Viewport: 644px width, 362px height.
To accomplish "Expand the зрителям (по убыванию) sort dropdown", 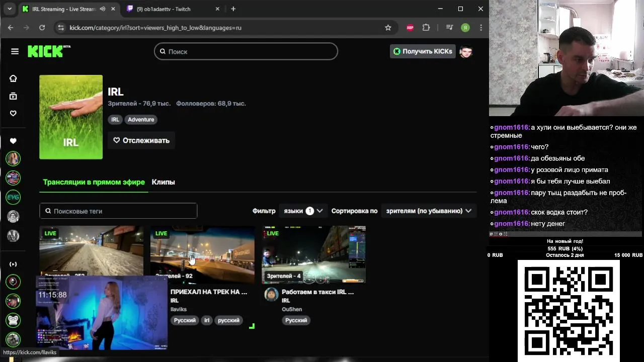I will (x=429, y=211).
